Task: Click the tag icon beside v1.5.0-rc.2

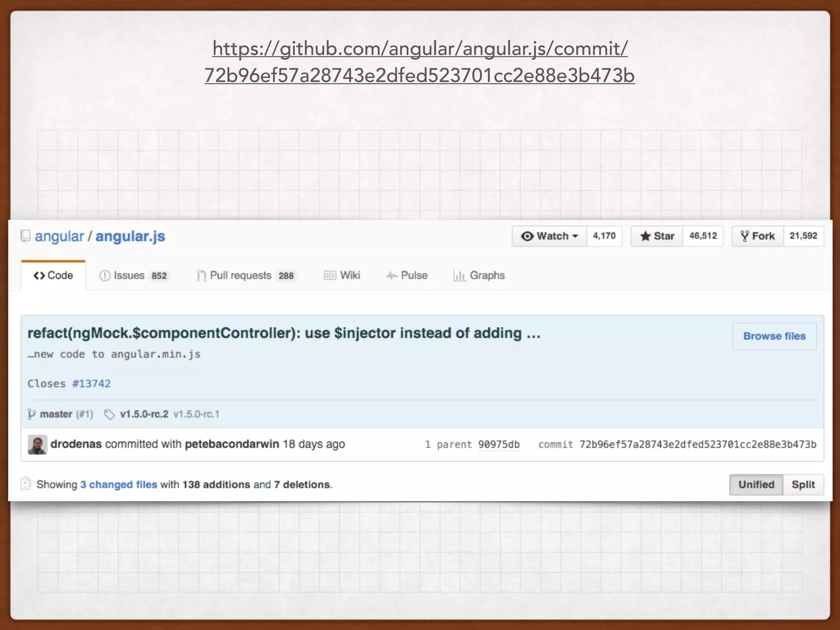Action: [x=109, y=415]
